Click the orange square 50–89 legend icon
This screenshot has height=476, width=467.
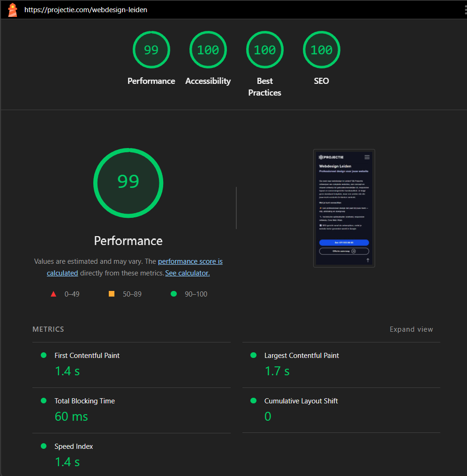112,294
